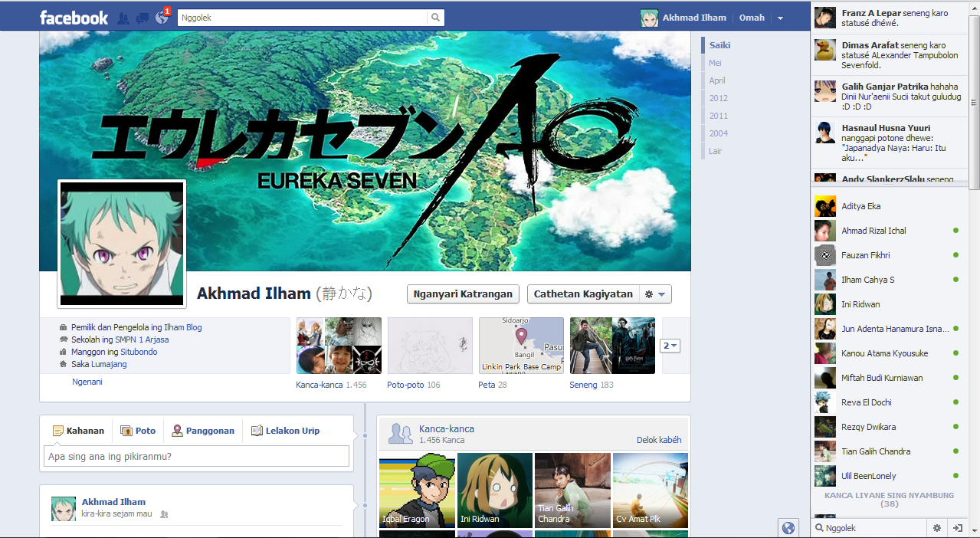980x538 pixels.
Task: Chat with Fauzan Fikhri
Action: (x=889, y=255)
